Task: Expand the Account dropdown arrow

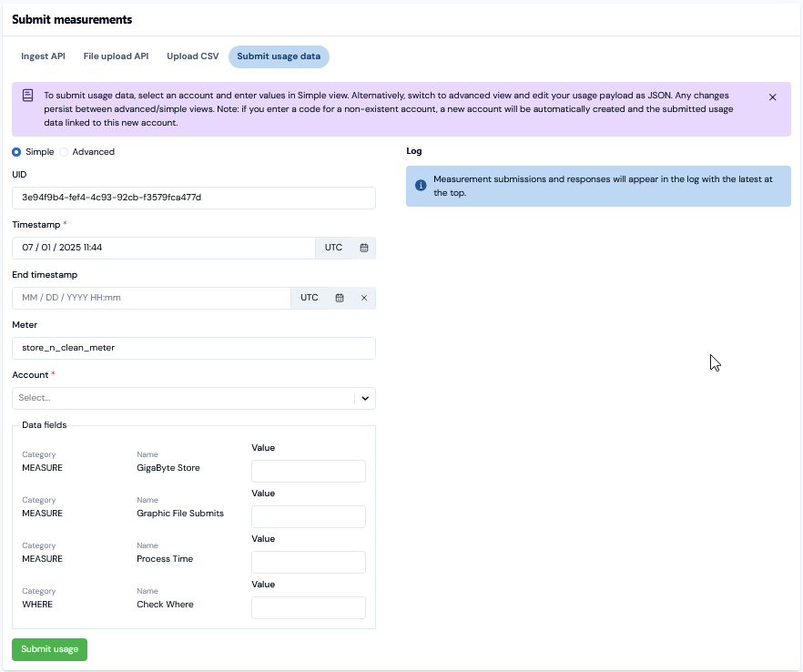Action: [365, 399]
